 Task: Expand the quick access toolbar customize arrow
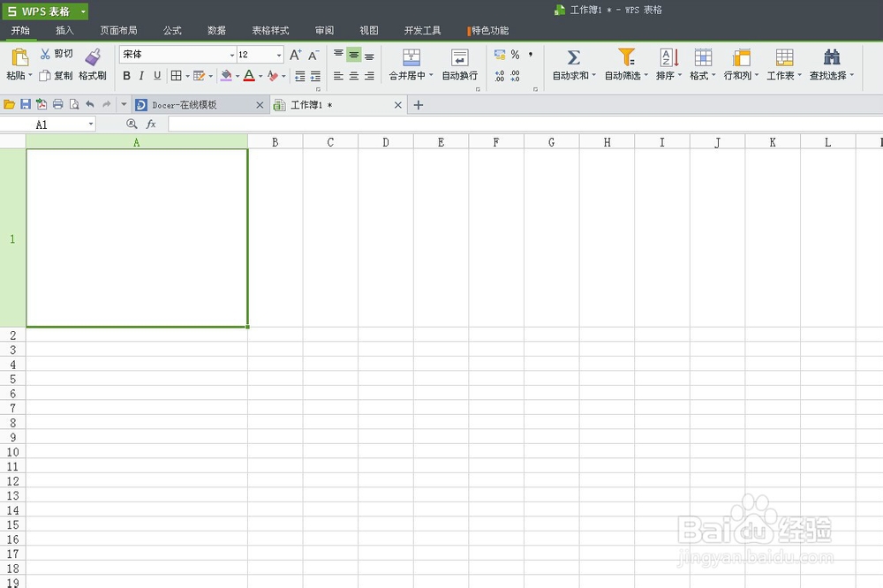(124, 104)
